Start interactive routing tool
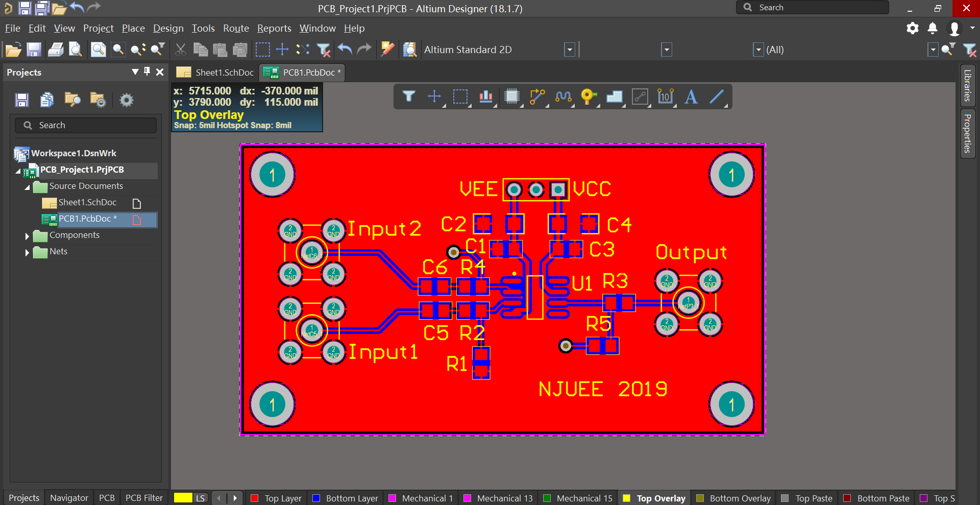 [537, 97]
